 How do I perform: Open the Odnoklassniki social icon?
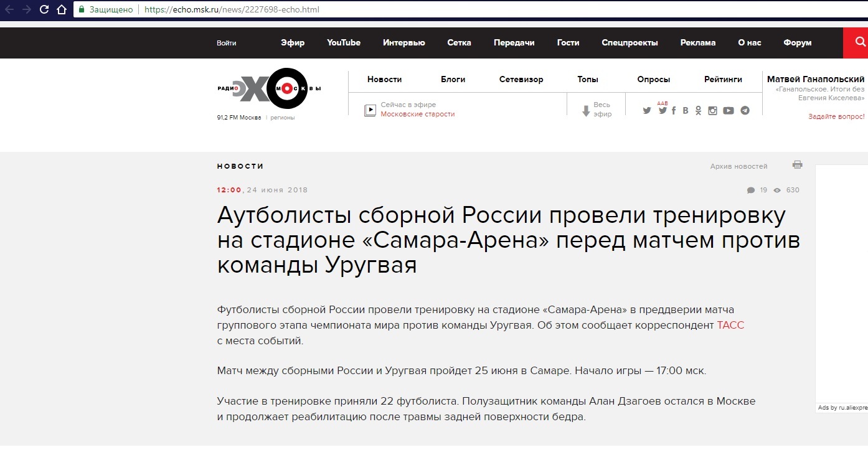[698, 111]
